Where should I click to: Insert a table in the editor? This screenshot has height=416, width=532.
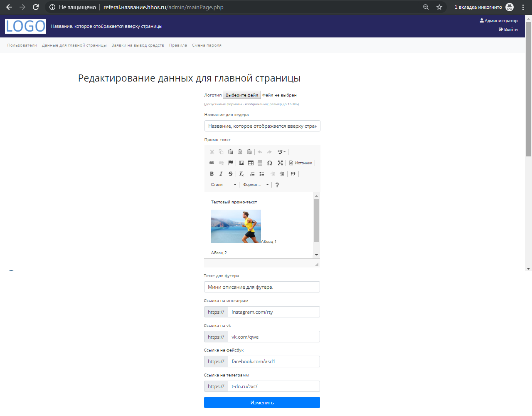(251, 163)
